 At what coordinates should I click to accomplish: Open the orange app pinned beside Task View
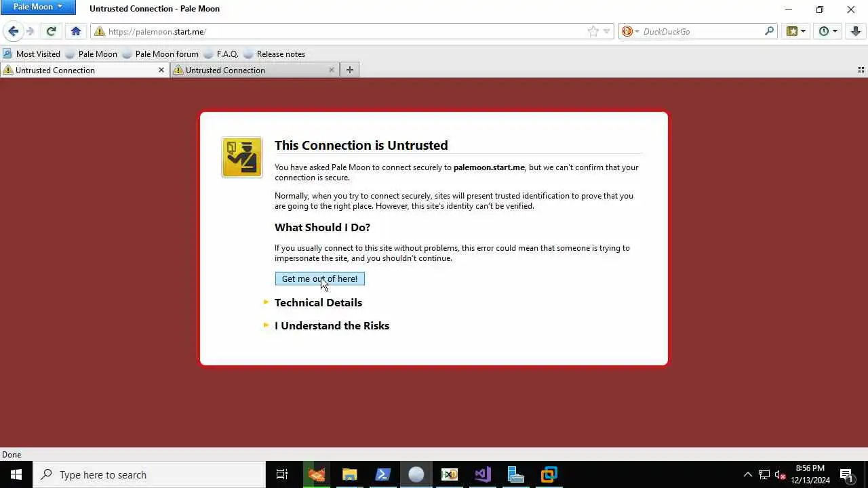pos(316,474)
